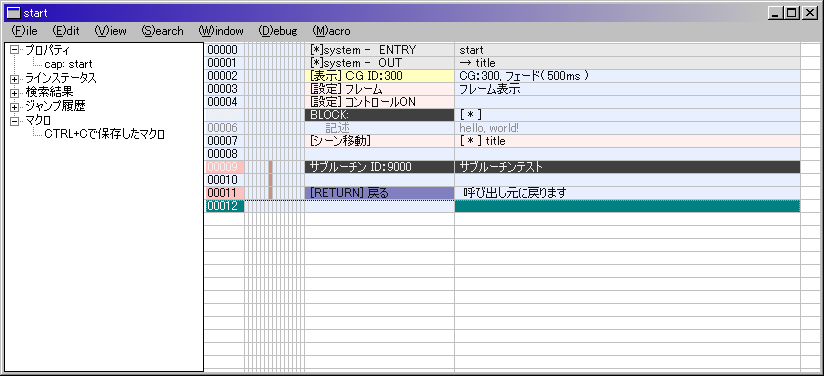Viewport: 824px width, 376px height.
Task: Collapse the マクロ tree node
Action: [x=14, y=121]
